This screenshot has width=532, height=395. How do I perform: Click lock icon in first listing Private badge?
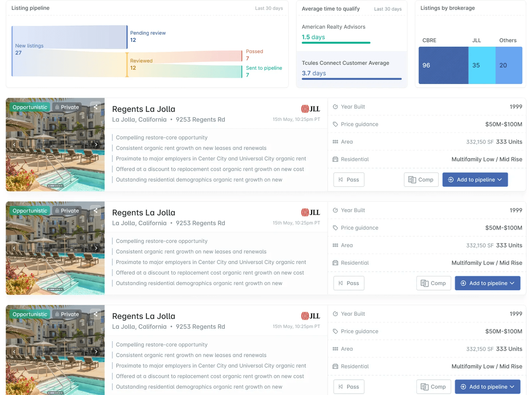pyautogui.click(x=57, y=107)
